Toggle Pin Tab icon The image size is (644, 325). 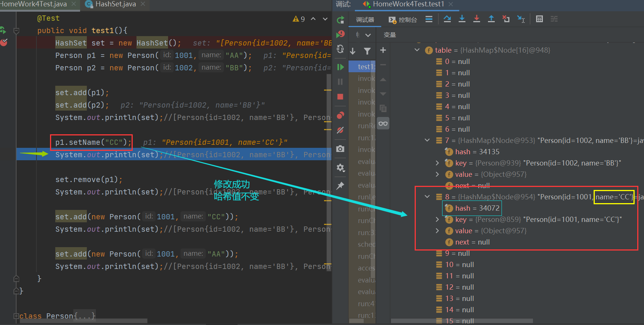click(341, 185)
